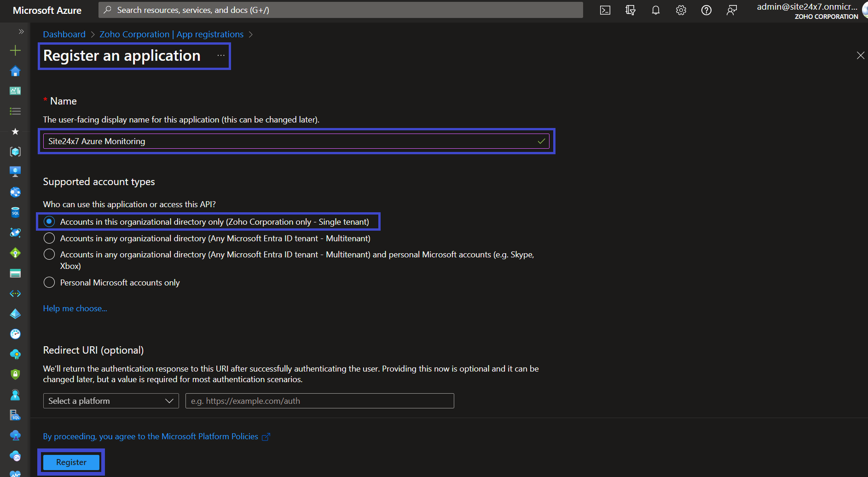The width and height of the screenshot is (868, 477).
Task: Choose Personal Microsoft accounts only
Action: pos(49,282)
